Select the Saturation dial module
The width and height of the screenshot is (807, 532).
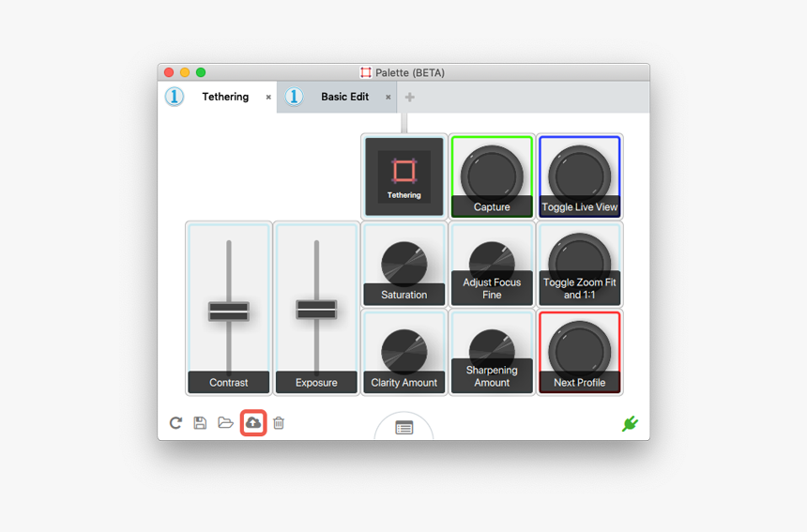point(403,265)
